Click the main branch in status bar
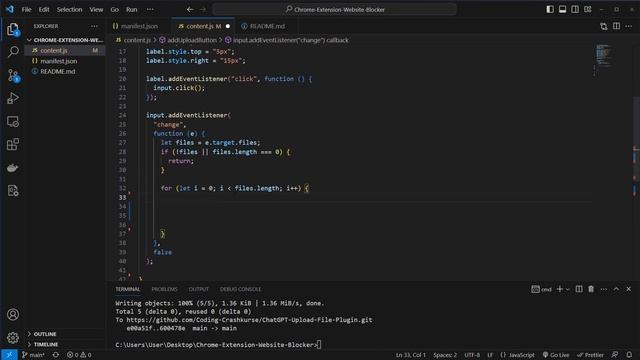 click(x=33, y=355)
